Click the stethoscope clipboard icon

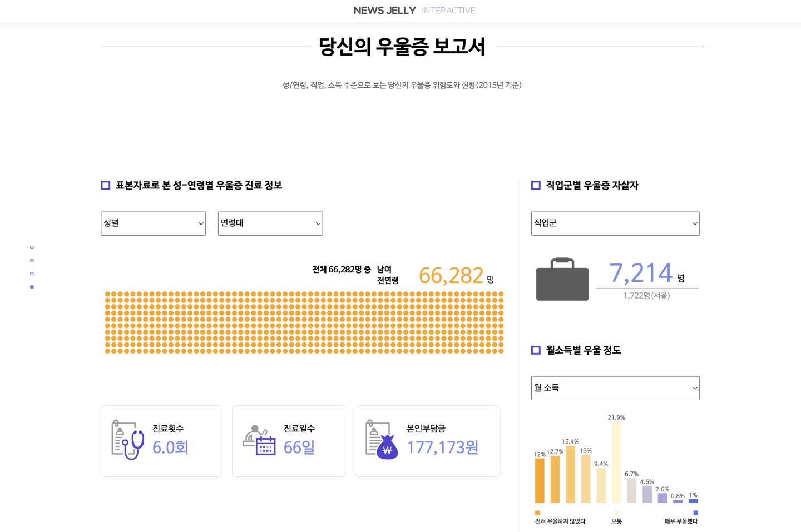pyautogui.click(x=127, y=440)
